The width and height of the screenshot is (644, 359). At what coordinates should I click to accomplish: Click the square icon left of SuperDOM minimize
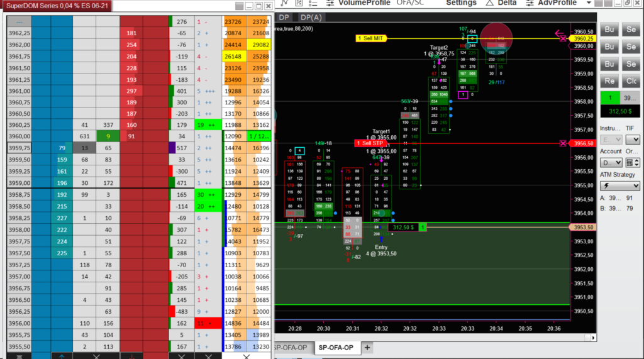click(240, 6)
